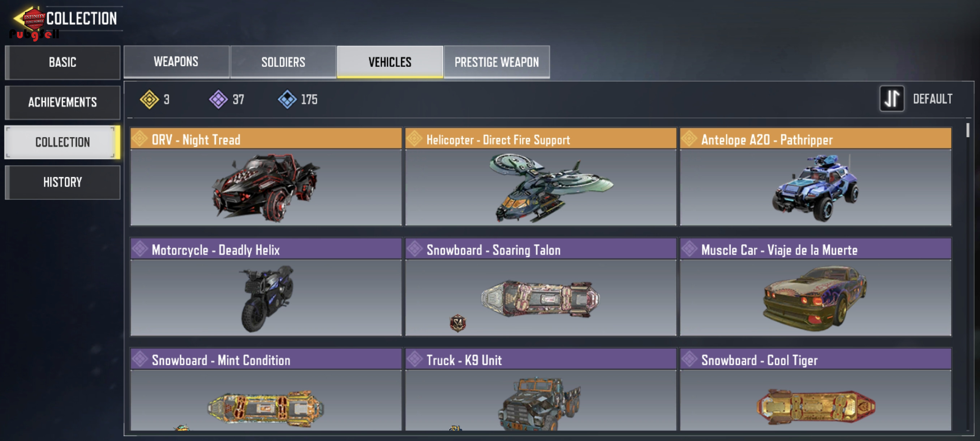Viewport: 980px width, 441px height.
Task: Click the vehicle list scrollbar
Action: point(967,130)
